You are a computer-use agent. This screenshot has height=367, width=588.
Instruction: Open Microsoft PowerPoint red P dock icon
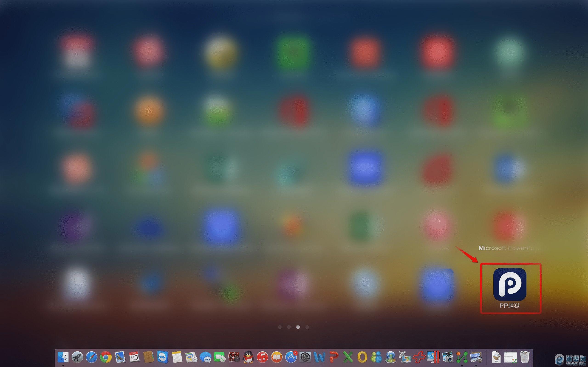tap(334, 357)
